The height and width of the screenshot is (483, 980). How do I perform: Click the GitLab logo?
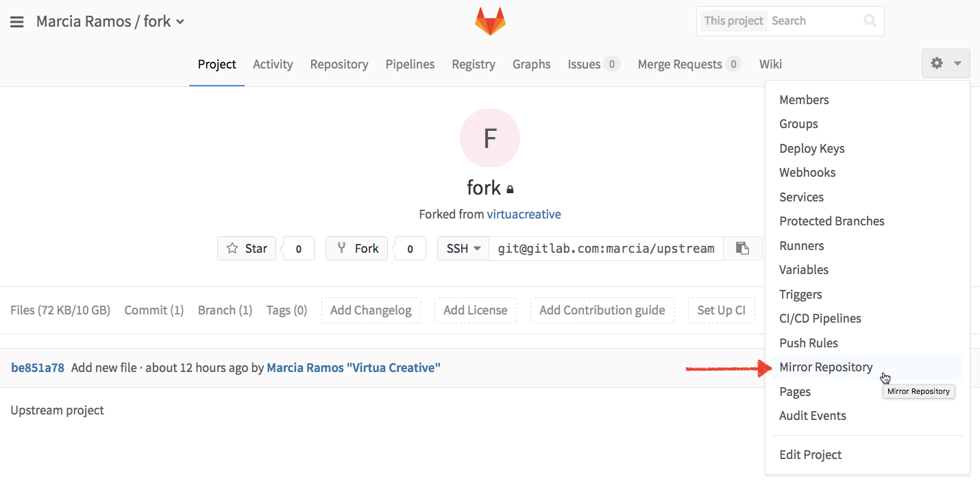pyautogui.click(x=489, y=21)
